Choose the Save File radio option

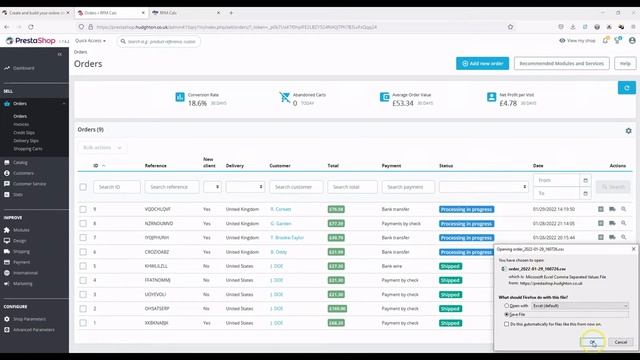point(507,315)
